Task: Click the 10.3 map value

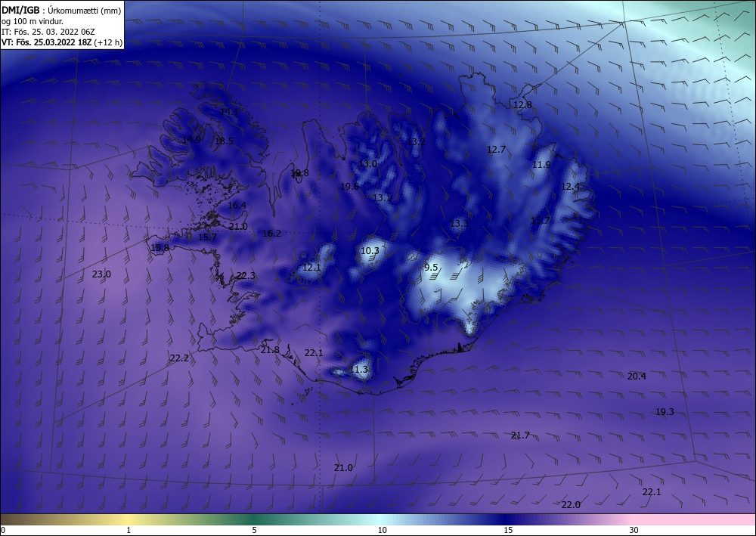Action: pos(370,251)
